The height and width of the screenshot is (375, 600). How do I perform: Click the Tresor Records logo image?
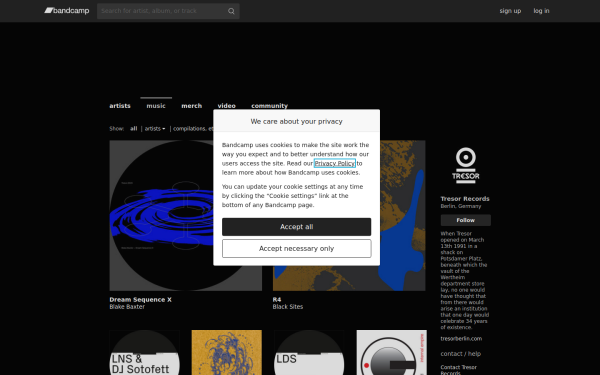(465, 165)
